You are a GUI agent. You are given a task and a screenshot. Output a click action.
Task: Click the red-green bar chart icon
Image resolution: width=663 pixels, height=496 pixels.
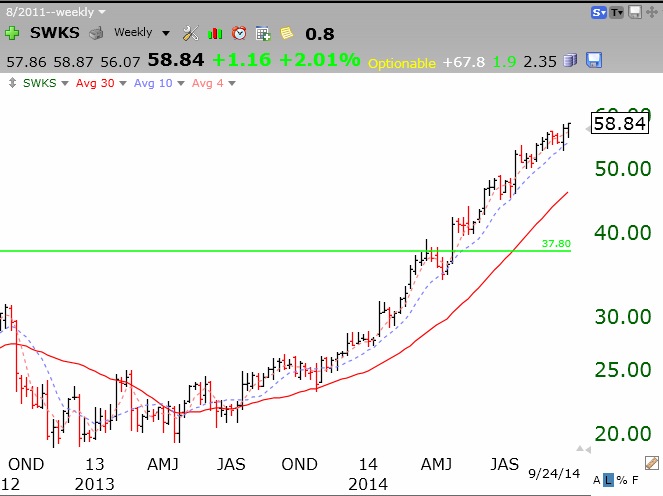(x=215, y=33)
